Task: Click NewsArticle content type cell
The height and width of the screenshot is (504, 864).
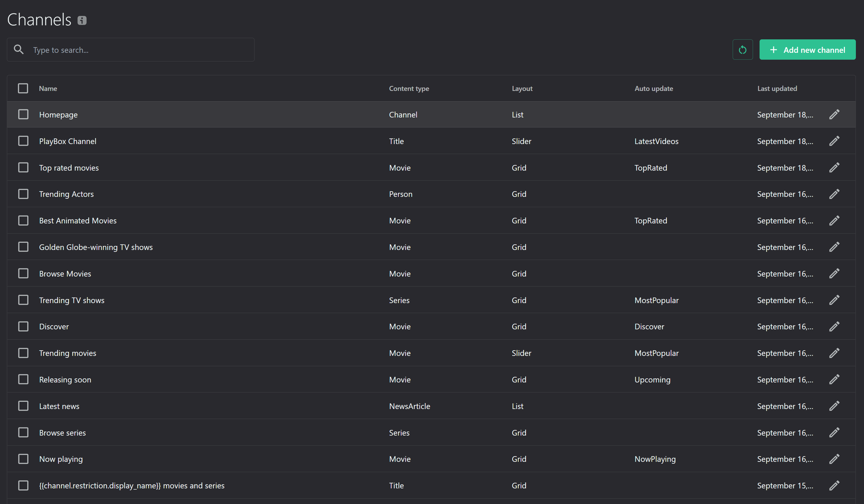Action: pyautogui.click(x=409, y=406)
